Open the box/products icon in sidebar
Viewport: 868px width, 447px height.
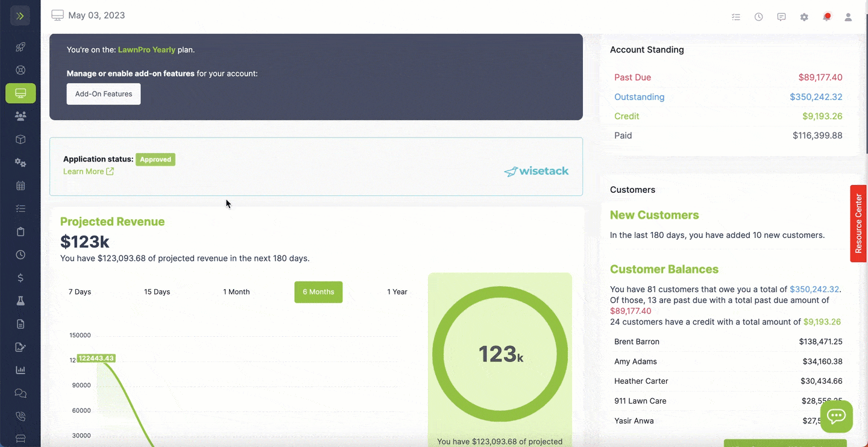20,139
